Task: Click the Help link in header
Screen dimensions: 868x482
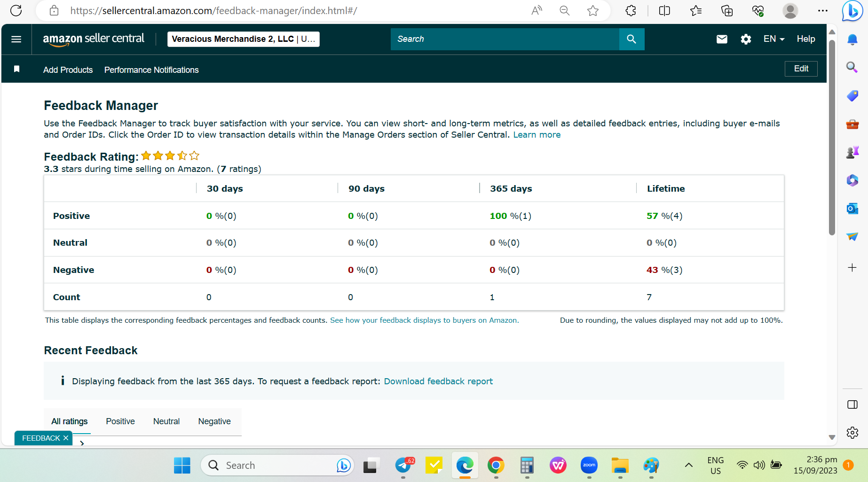Action: click(x=806, y=39)
